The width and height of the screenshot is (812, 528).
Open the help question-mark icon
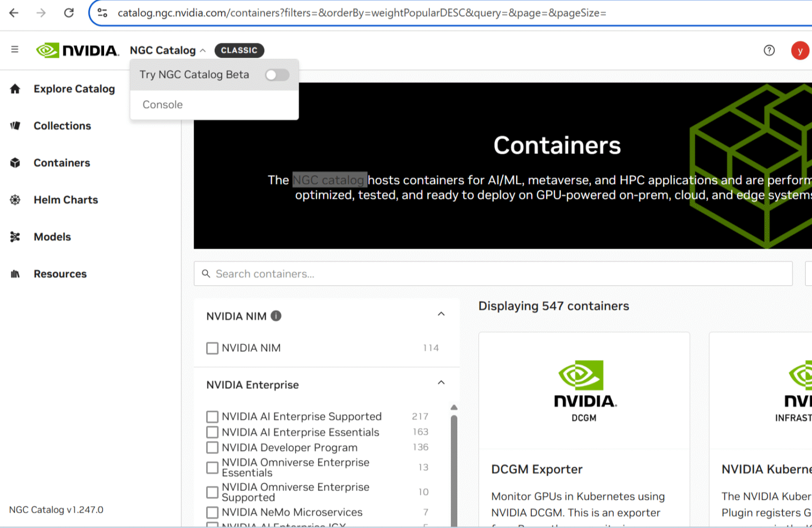click(769, 50)
